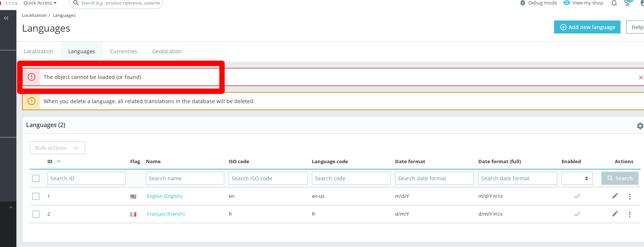The width and height of the screenshot is (644, 247).
Task: Click the US flag icon in English row
Action: tap(133, 196)
